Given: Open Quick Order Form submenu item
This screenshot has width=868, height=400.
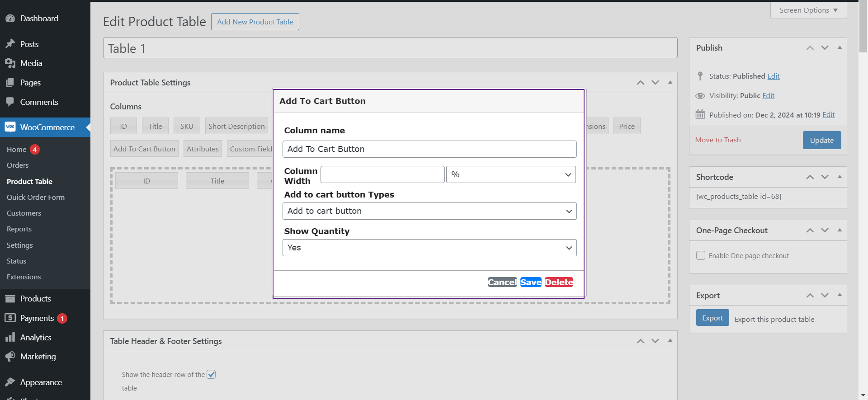Looking at the screenshot, I should click(36, 197).
